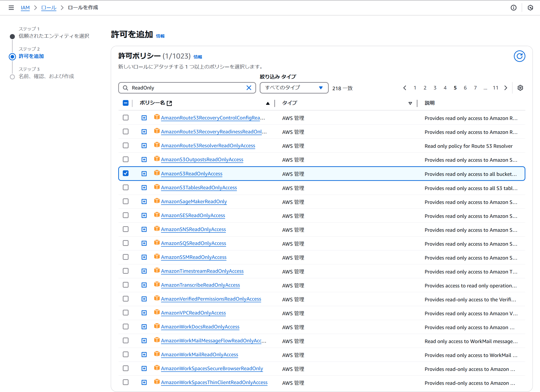This screenshot has height=392, width=540.
Task: Toggle the select-all header checkbox
Action: 126,103
